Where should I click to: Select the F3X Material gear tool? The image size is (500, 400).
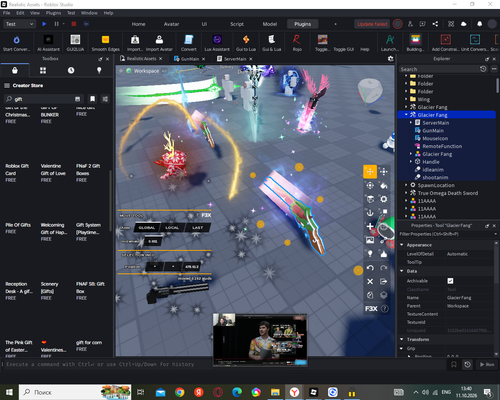(384, 199)
